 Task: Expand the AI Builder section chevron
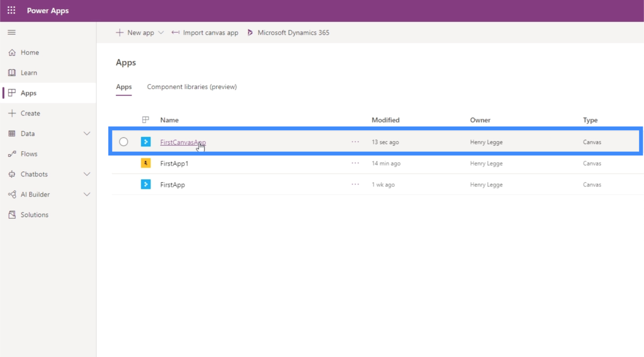point(87,195)
